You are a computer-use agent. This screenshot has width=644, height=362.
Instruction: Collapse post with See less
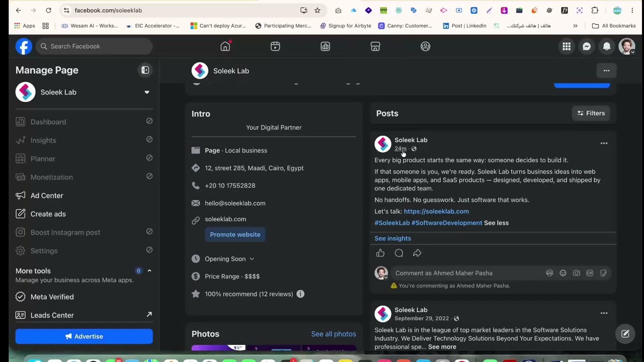496,223
